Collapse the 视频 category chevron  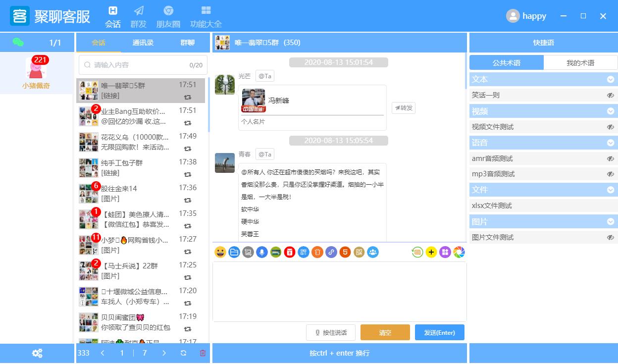[x=611, y=111]
